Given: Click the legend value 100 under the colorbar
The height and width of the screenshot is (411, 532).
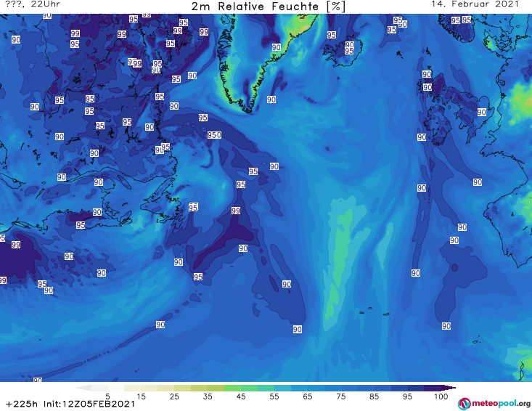Looking at the screenshot, I should click(441, 396).
